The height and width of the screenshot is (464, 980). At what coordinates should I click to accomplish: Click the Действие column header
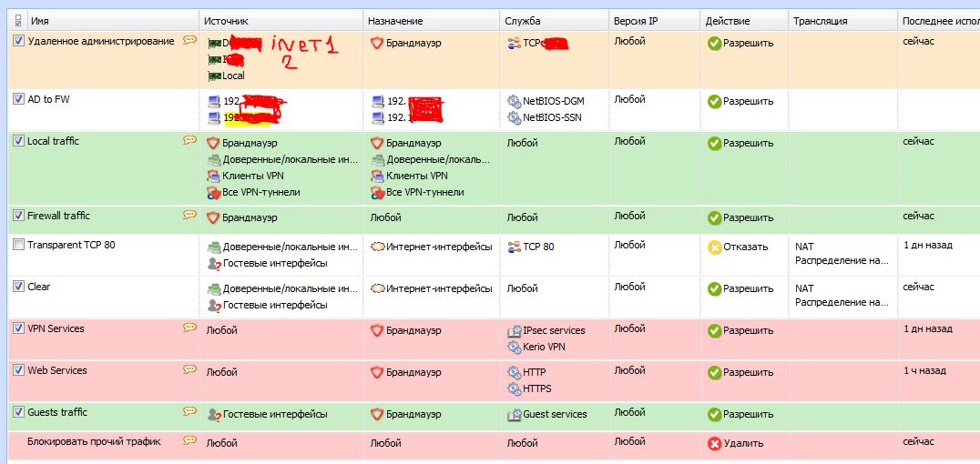[x=727, y=20]
